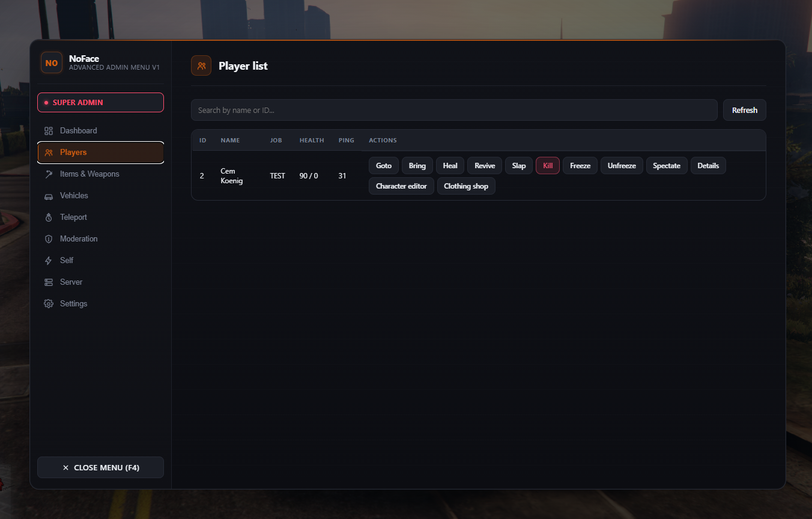812x519 pixels.
Task: Click the Moderation shield icon
Action: coord(49,239)
